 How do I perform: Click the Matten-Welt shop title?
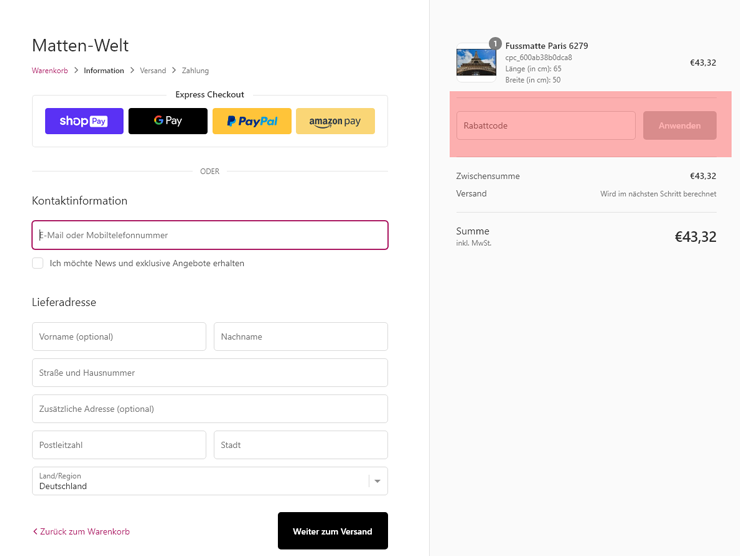click(x=80, y=45)
